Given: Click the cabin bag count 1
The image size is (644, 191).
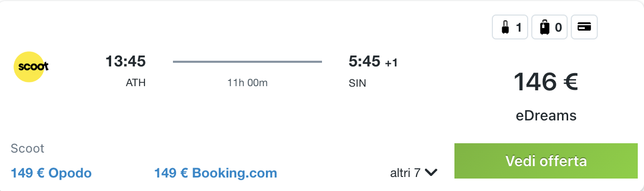Looking at the screenshot, I should pos(518,28).
